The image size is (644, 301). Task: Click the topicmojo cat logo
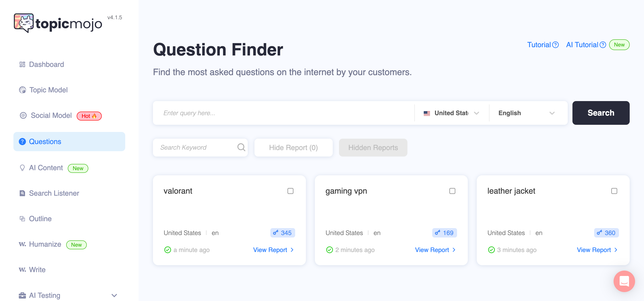point(24,23)
